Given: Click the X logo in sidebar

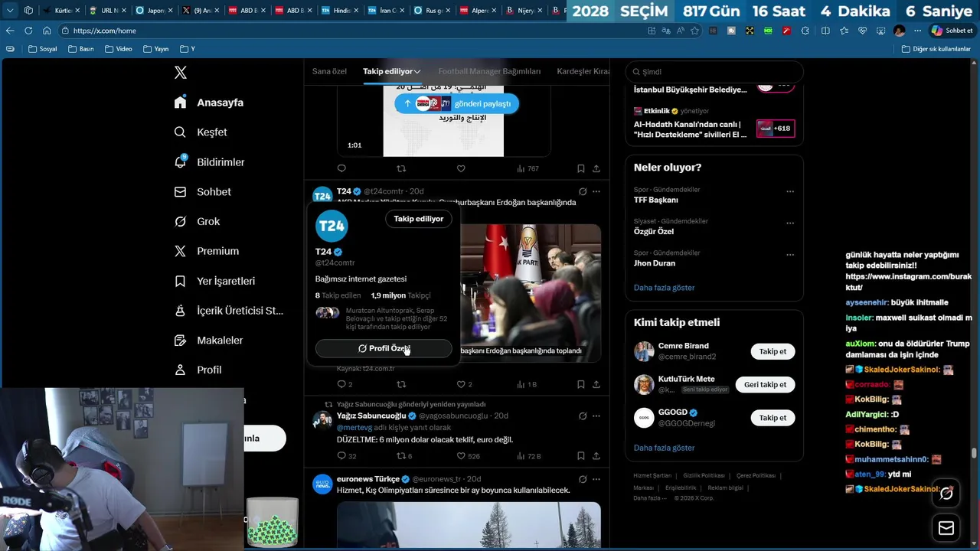Looking at the screenshot, I should click(x=181, y=73).
